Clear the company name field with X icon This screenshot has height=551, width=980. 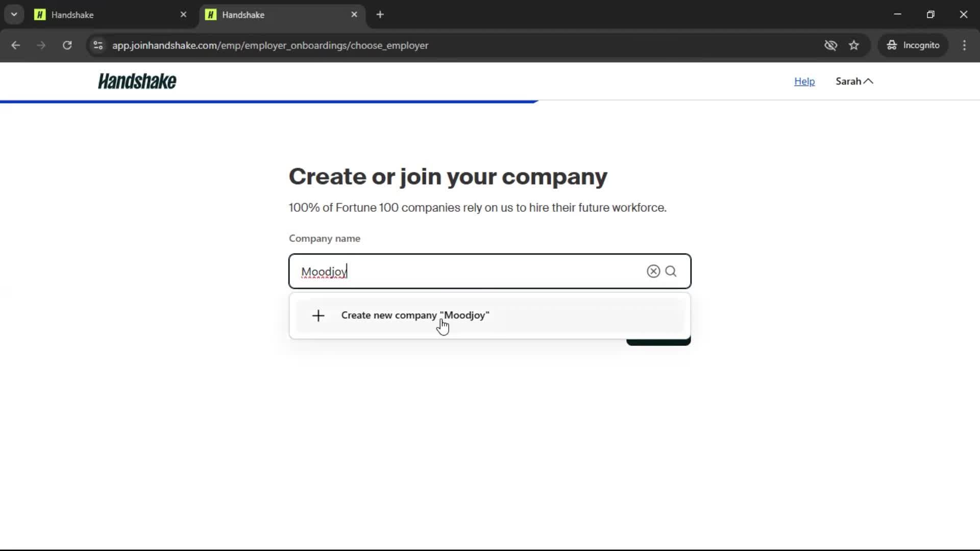653,271
